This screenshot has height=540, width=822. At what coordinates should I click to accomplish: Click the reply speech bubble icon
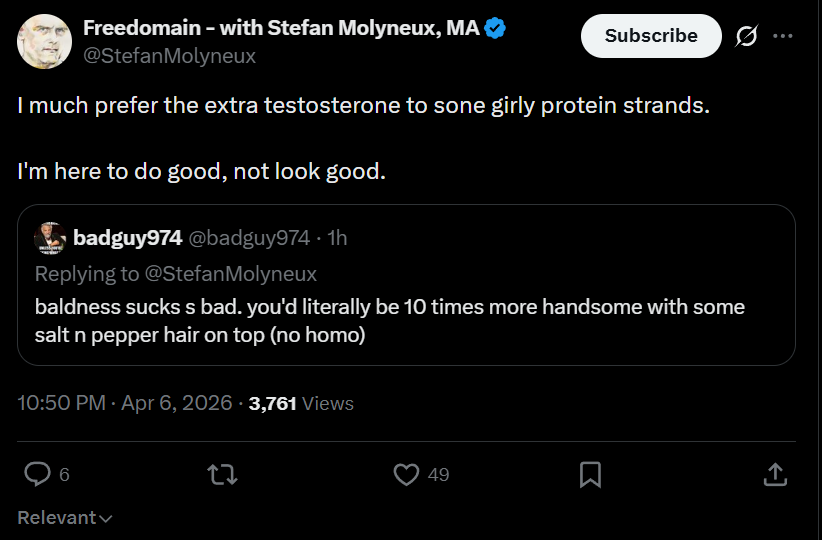tap(38, 474)
